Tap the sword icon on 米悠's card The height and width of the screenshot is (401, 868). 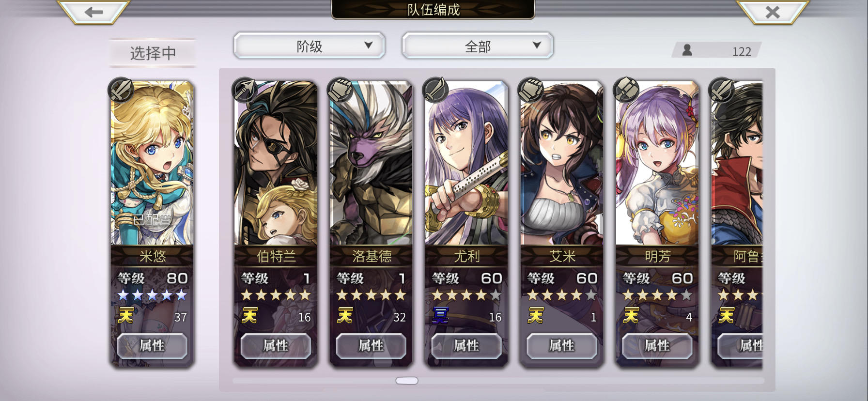pyautogui.click(x=121, y=90)
